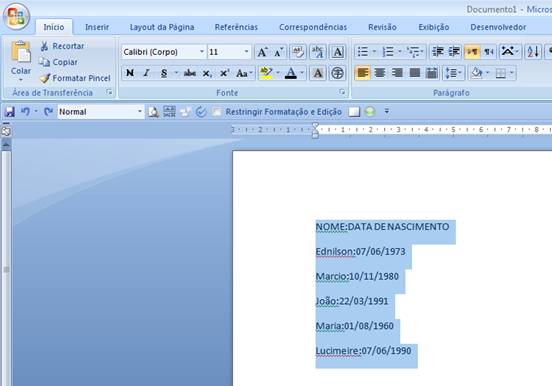Click the character border icon
Viewport: 552px width, 386px height.
338,52
